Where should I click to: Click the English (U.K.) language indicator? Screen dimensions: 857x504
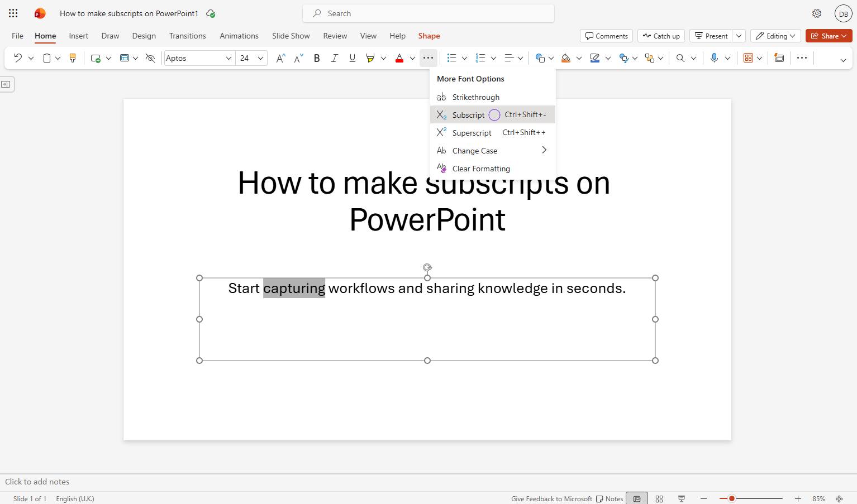(x=75, y=498)
